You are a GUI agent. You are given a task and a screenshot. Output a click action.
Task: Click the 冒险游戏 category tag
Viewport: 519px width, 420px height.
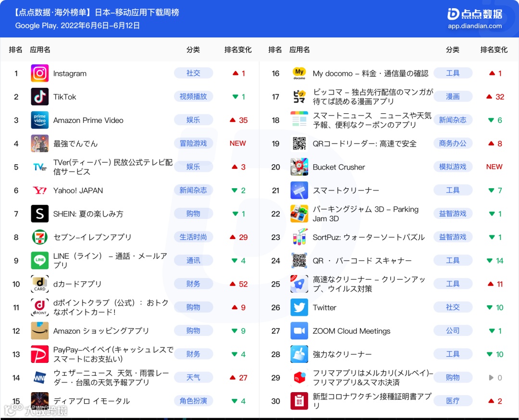tap(193, 143)
